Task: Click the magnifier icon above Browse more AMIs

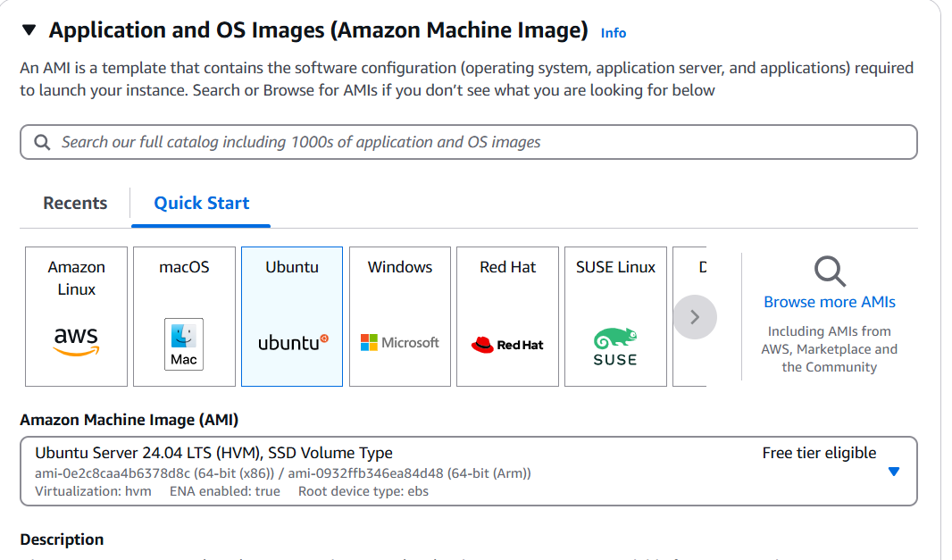Action: [830, 271]
